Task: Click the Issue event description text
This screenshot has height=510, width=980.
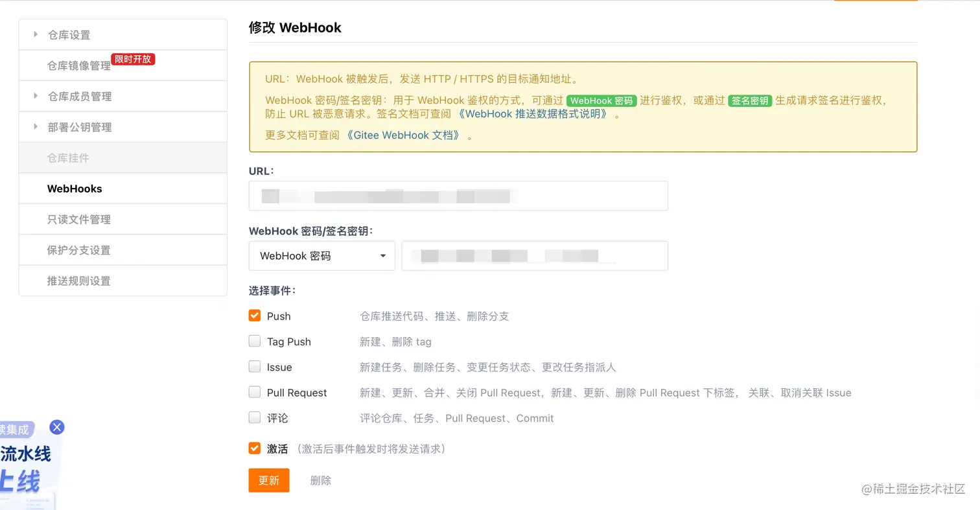Action: click(488, 367)
